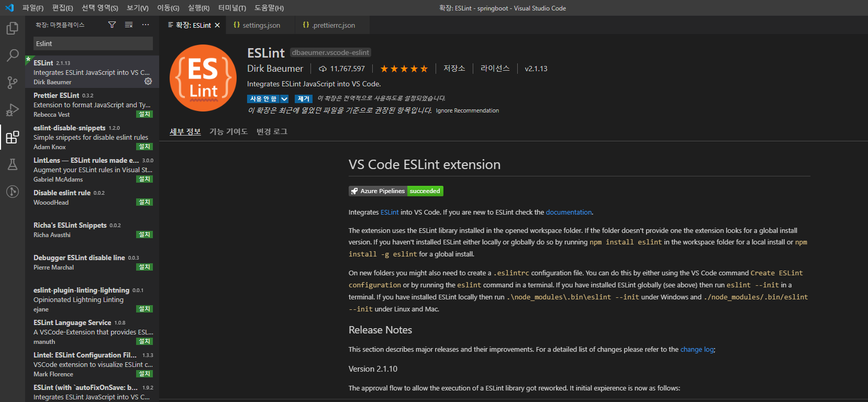The image size is (868, 402).
Task: Open 실행(R) menu
Action: tap(199, 8)
